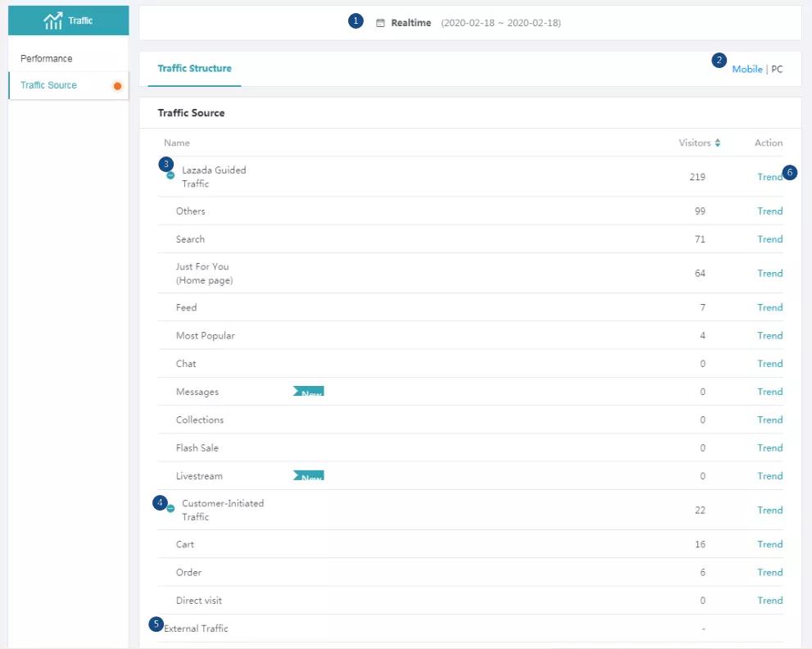This screenshot has height=649, width=812.
Task: View Trend for Just For You row
Action: tap(769, 274)
